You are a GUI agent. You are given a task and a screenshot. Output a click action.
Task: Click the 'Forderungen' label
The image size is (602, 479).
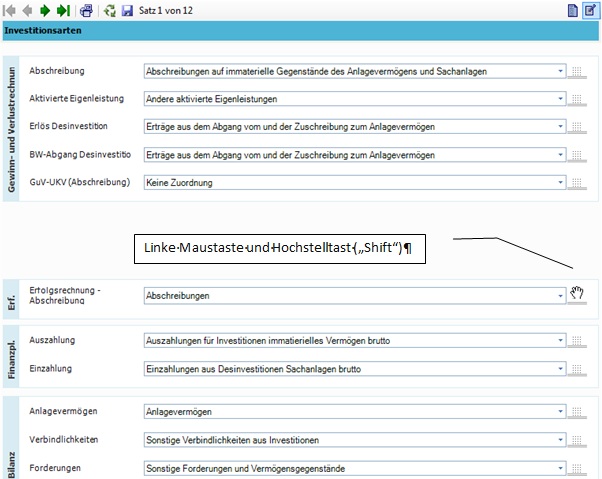coord(55,468)
